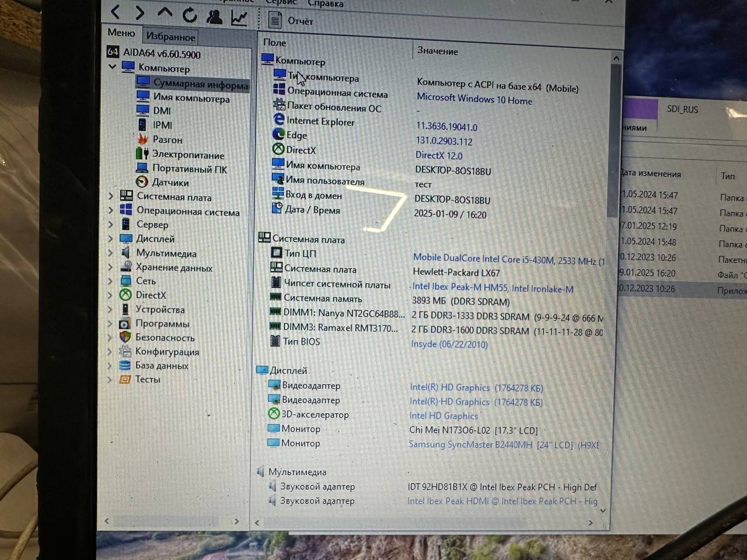Click the Up level arrow icon

click(x=165, y=13)
